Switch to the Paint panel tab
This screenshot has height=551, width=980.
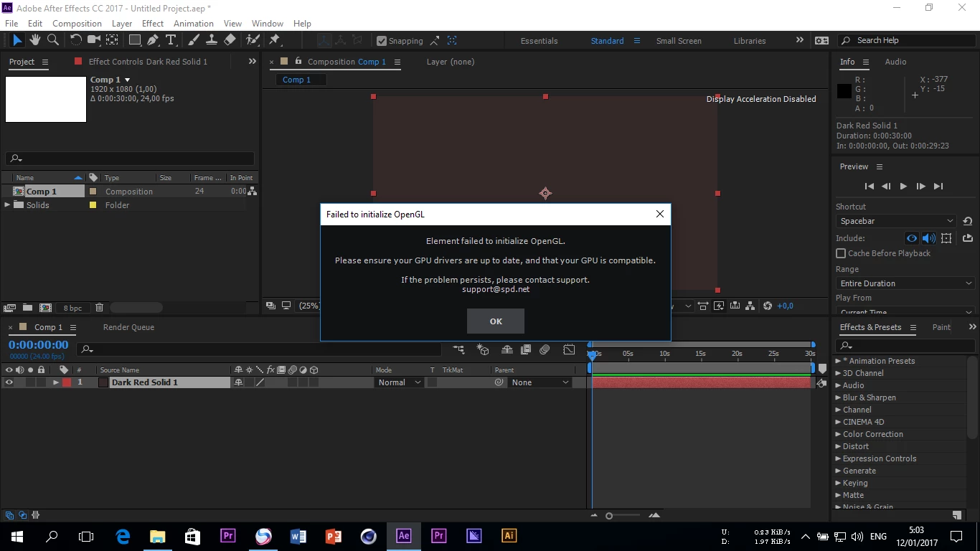(x=941, y=327)
